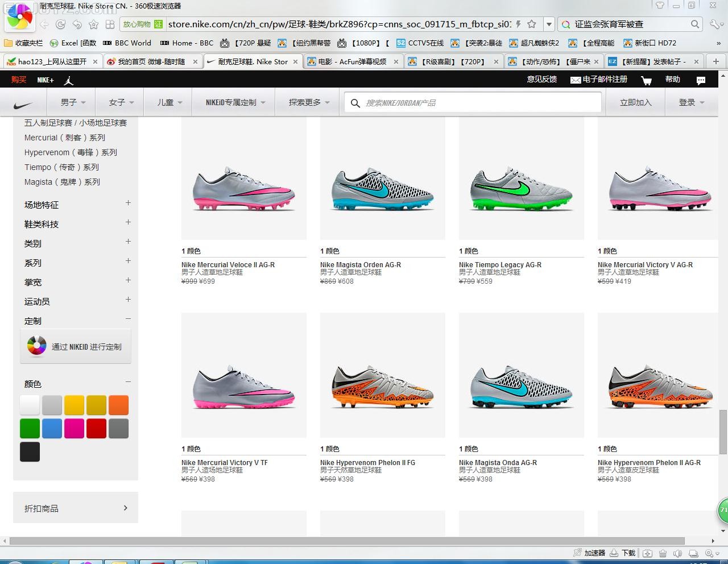The height and width of the screenshot is (564, 728).
Task: Open the address bar history dropdown arrow
Action: [x=549, y=24]
